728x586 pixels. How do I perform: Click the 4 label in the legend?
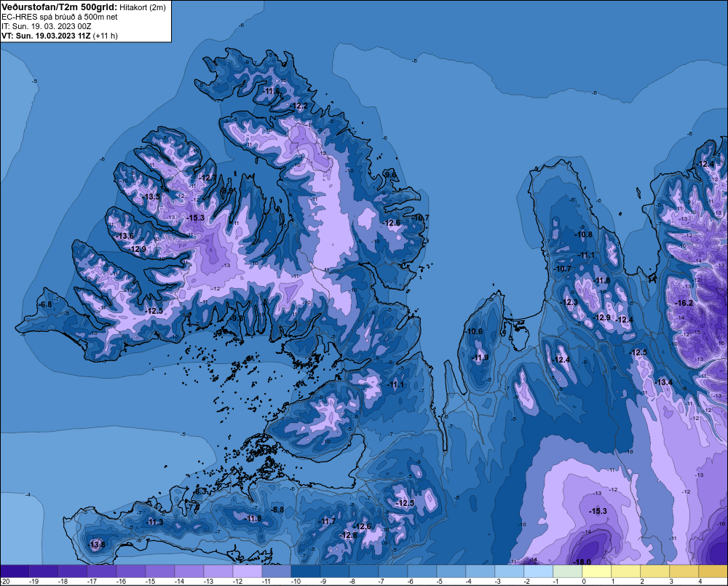[700, 582]
